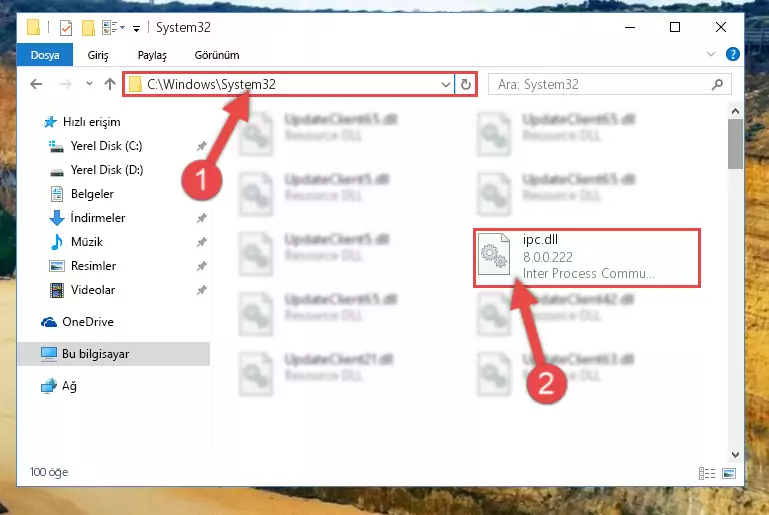Open the Help question mark icon
This screenshot has height=515, width=769.
(x=732, y=54)
